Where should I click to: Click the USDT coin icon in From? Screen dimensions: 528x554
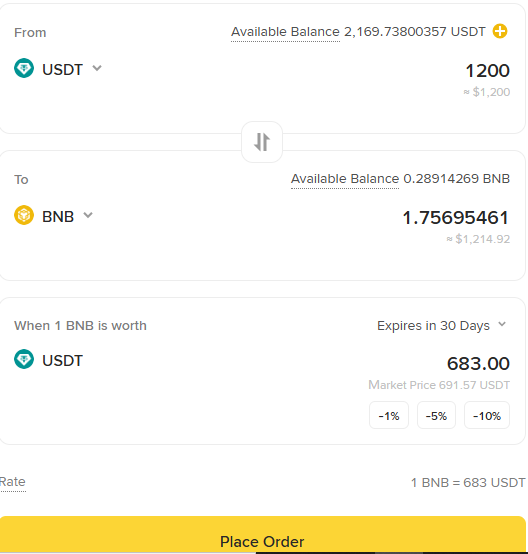click(24, 68)
